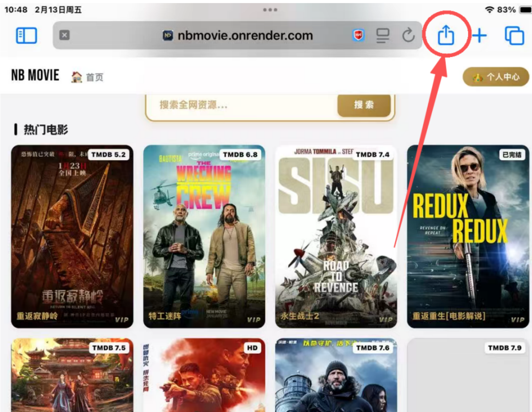Click the TMDB 6.8 rating badge
Screen dimensions: 532x412
coord(240,155)
